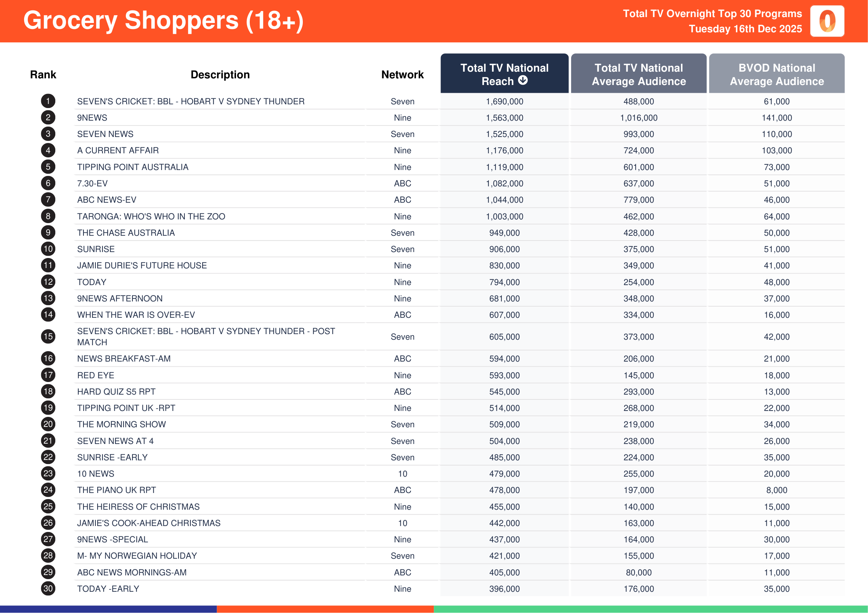This screenshot has width=868, height=614.
Task: Click the sort arrow on Total TV National Reach
Action: click(x=523, y=81)
